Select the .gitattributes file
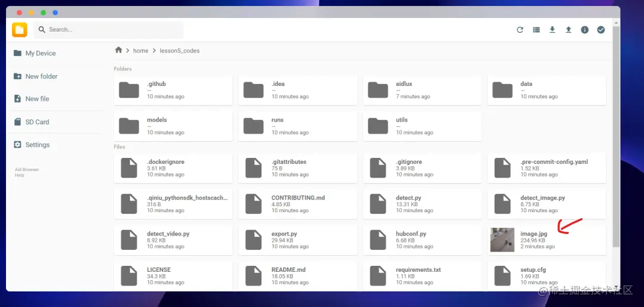This screenshot has height=307, width=644. click(x=298, y=168)
